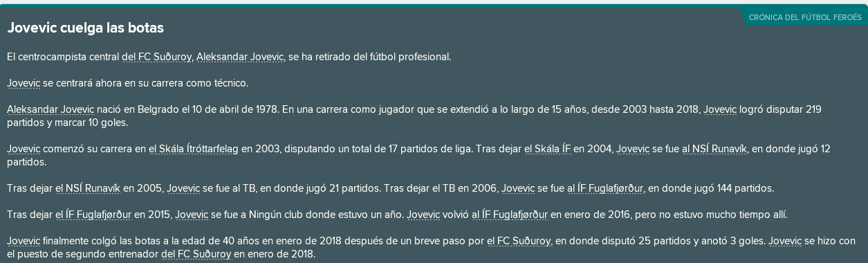868x263 pixels.
Task: Select Jovevic link before 'comenzó su carrera'
Action: click(x=24, y=149)
